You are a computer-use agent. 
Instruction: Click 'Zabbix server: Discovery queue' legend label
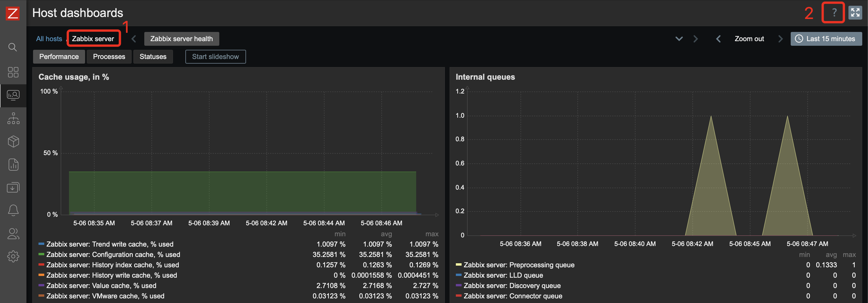tap(512, 285)
